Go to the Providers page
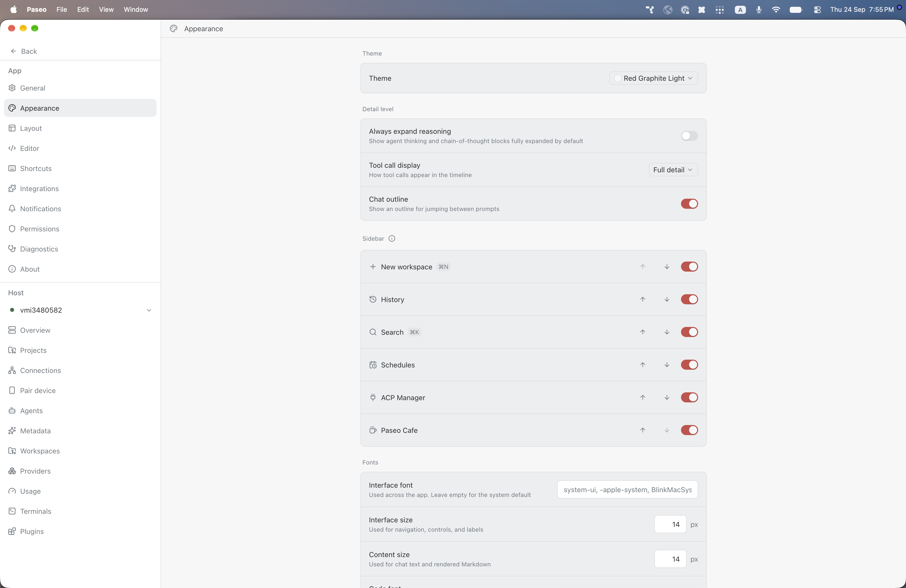Screen dimensions: 906x588 (80, 471)
